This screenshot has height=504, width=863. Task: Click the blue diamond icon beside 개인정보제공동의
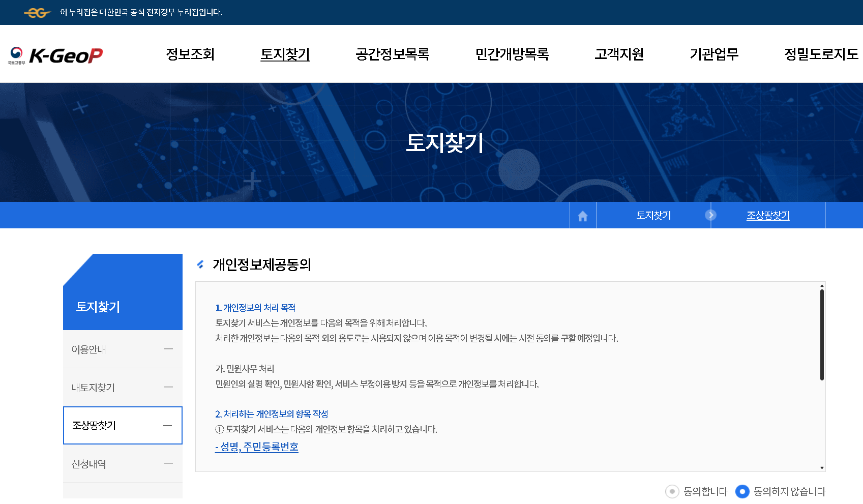[x=201, y=264]
